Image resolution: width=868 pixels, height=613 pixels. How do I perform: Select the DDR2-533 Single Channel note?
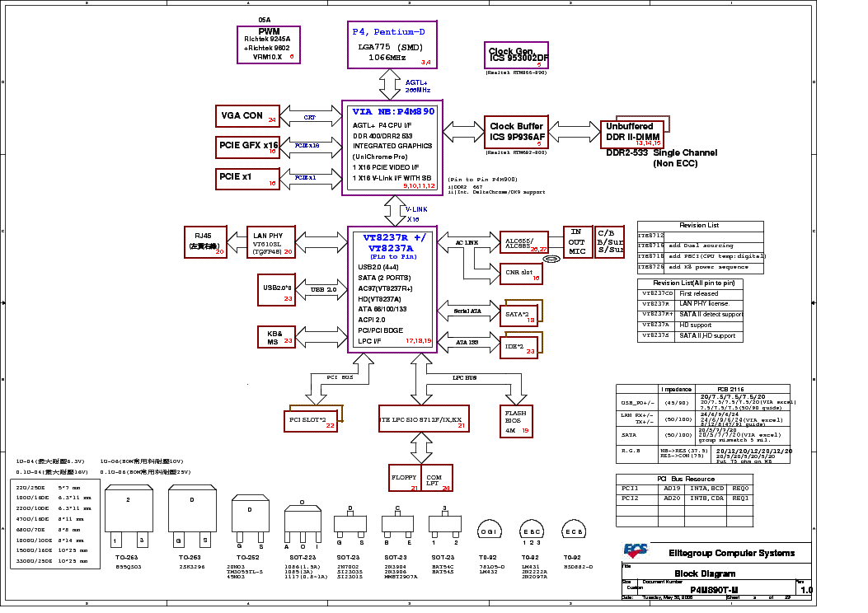(662, 157)
